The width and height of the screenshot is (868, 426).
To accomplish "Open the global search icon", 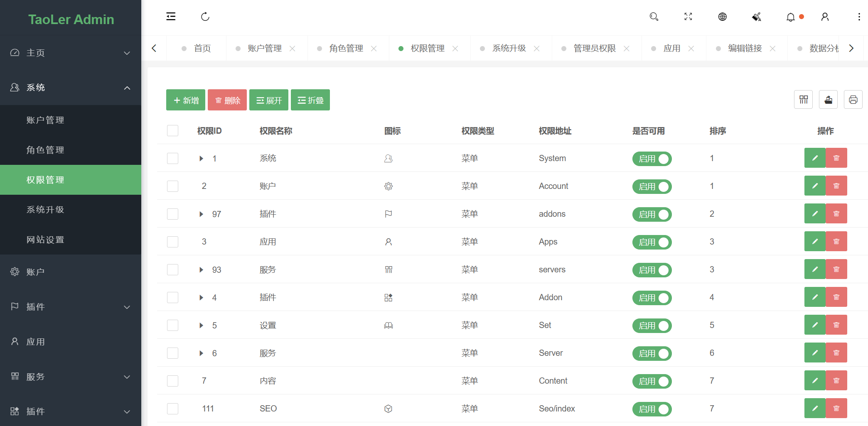I will click(x=654, y=17).
